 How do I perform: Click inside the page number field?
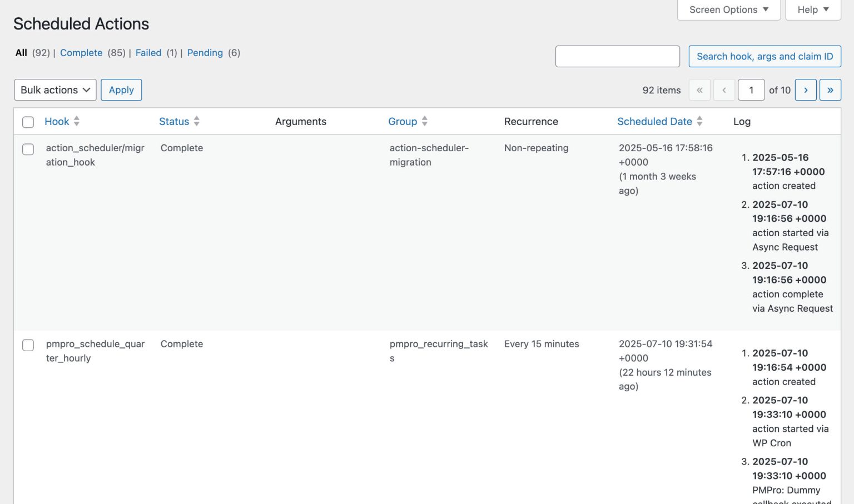[x=751, y=89]
